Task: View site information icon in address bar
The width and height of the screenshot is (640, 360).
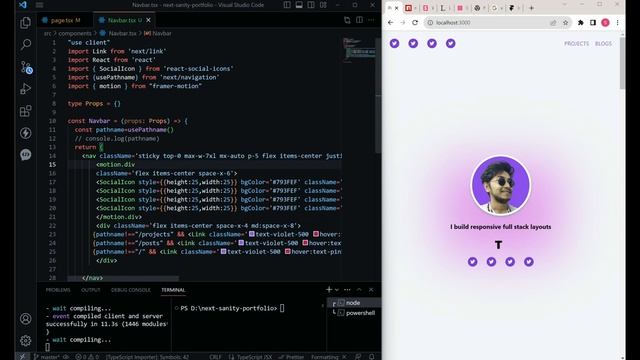Action: tap(430, 22)
